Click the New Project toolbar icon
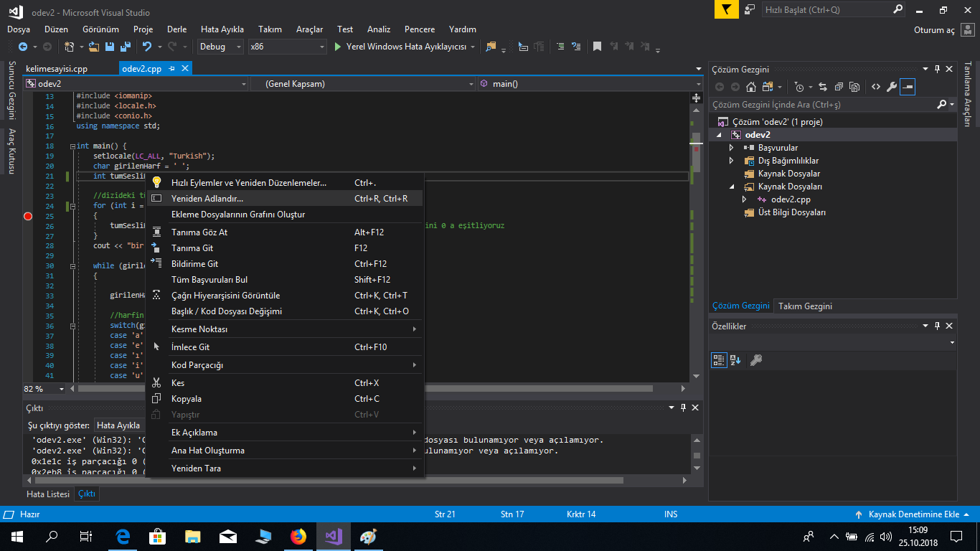This screenshot has width=980, height=551. (69, 47)
